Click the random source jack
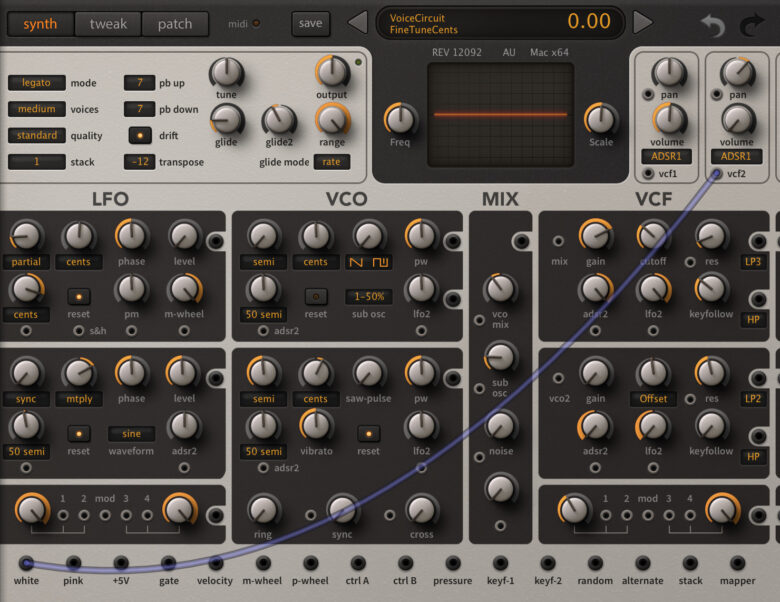Viewport: 780px width, 602px height. pos(595,563)
